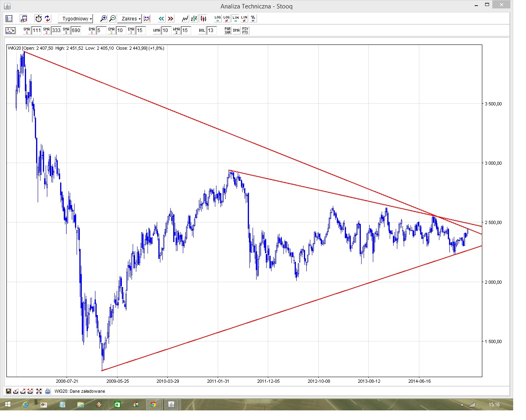This screenshot has height=420, width=526.
Task: Click the fit-range icon next to Zakres
Action: (x=147, y=18)
